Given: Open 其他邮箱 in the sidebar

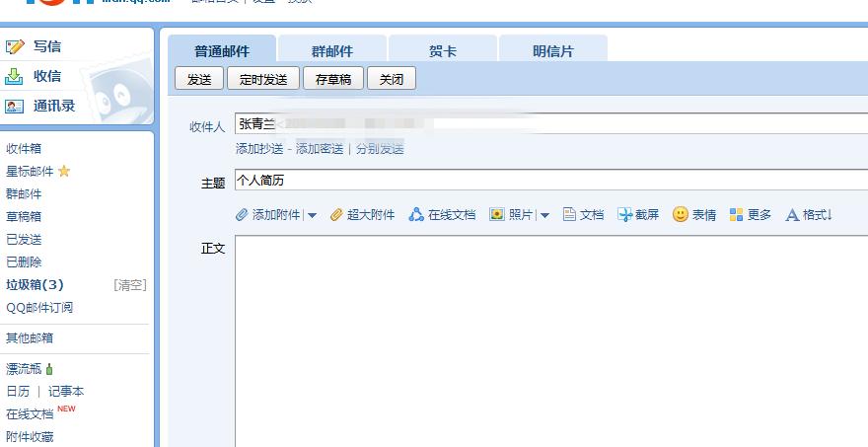Looking at the screenshot, I should [x=30, y=337].
